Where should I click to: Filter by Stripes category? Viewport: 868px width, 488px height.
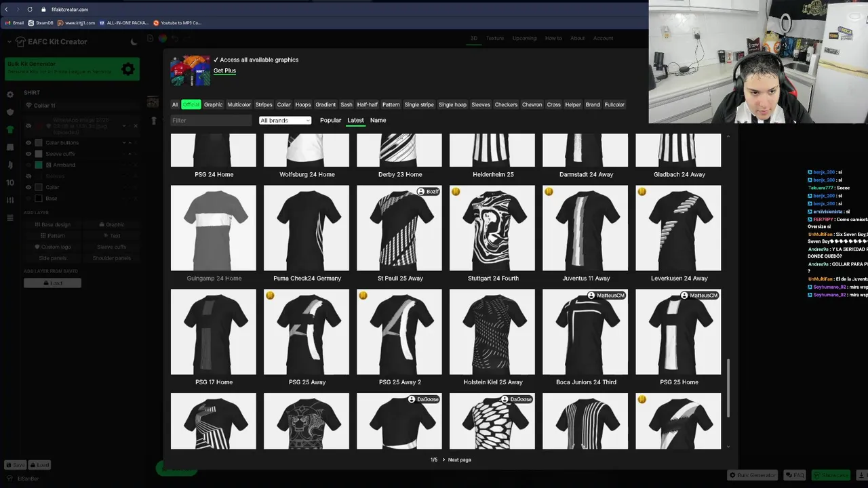click(264, 104)
